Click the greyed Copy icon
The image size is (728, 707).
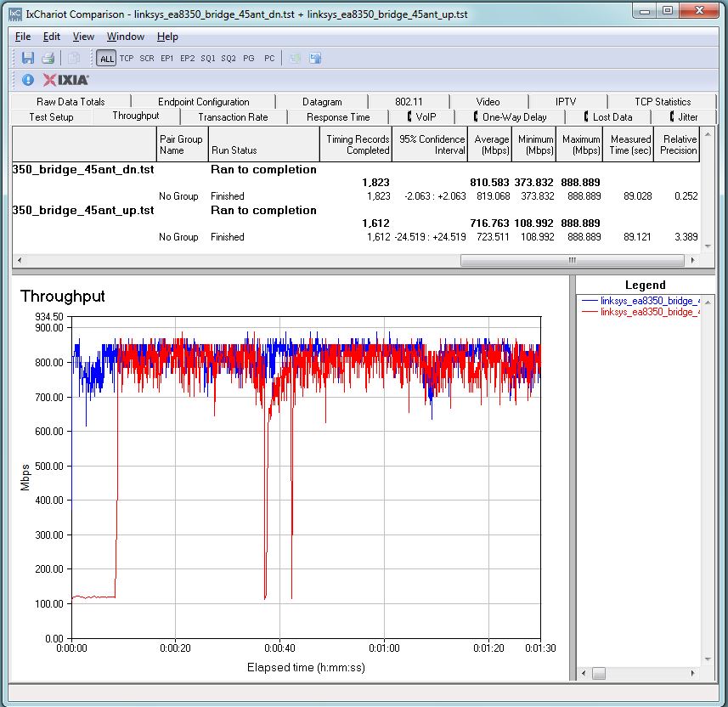pos(73,58)
